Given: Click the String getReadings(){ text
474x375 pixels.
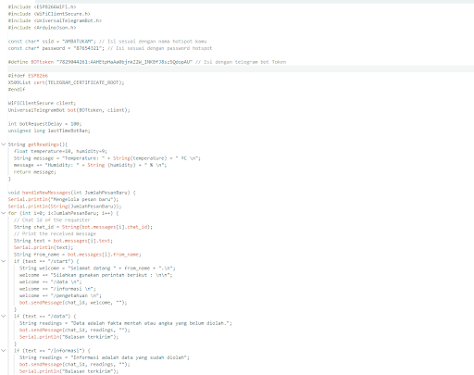Looking at the screenshot, I should pyautogui.click(x=38, y=144).
